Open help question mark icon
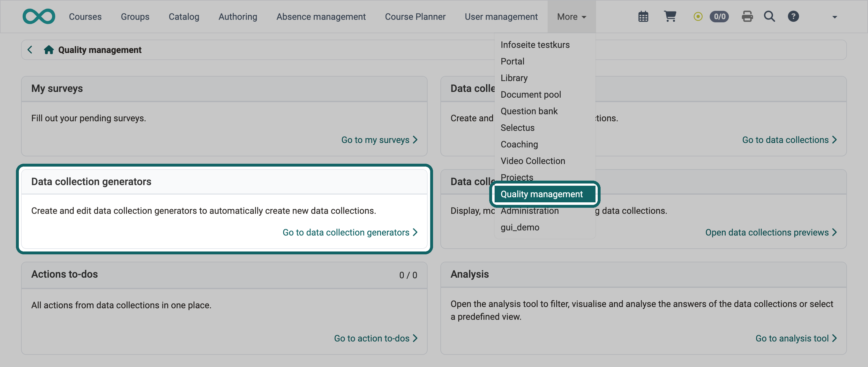Image resolution: width=868 pixels, height=367 pixels. [793, 16]
